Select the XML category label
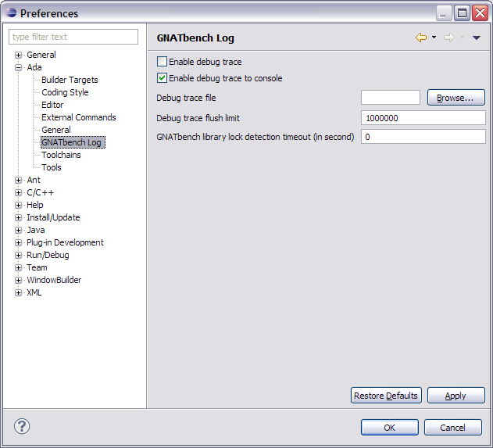This screenshot has height=448, width=493. 34,292
